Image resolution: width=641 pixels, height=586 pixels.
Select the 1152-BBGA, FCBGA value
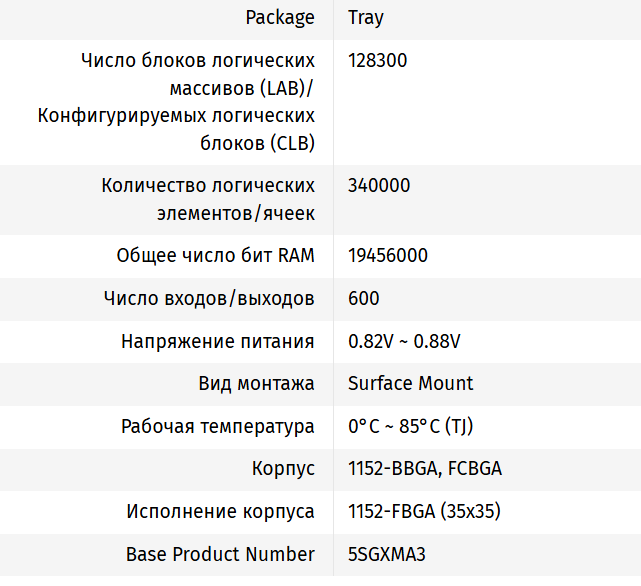click(x=425, y=469)
